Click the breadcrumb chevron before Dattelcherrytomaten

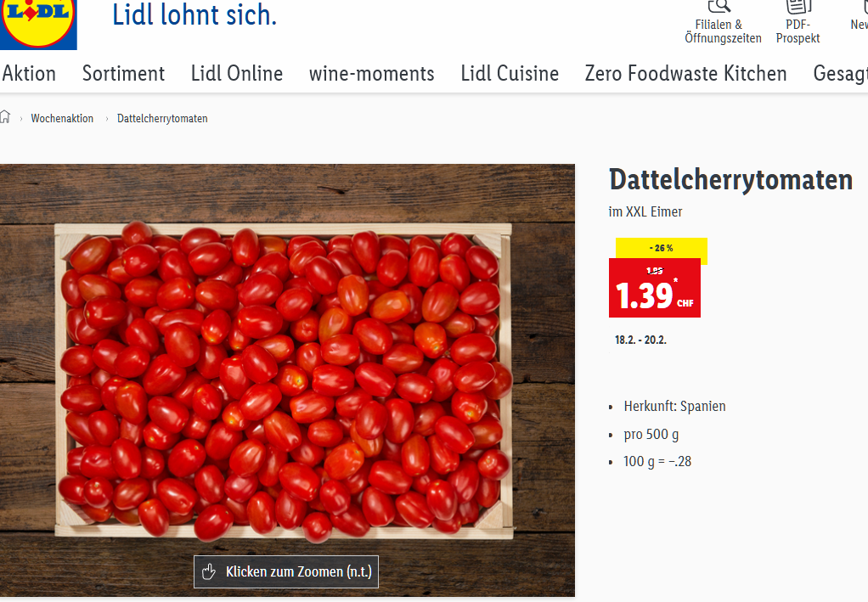coord(107,119)
